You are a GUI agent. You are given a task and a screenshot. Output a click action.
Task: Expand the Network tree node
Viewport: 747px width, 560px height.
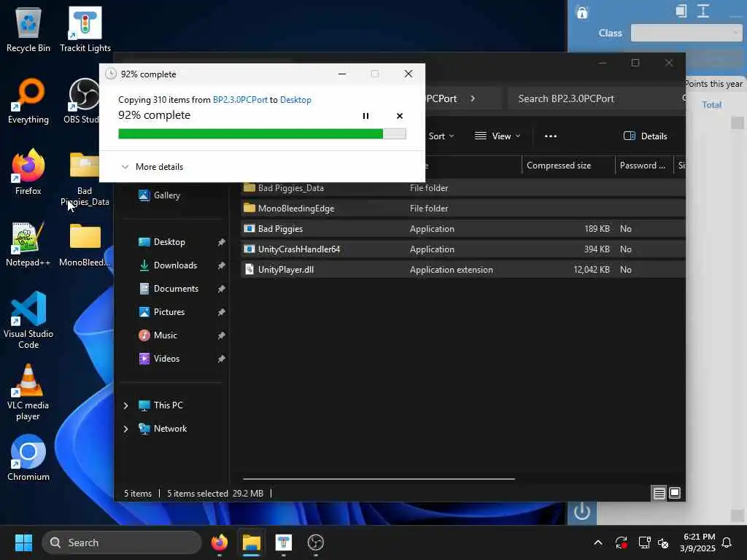[125, 429]
